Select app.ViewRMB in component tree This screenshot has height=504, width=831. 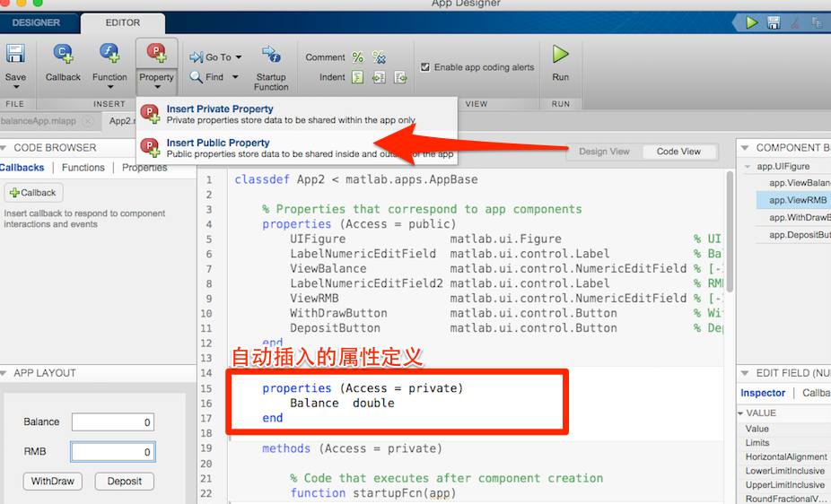click(793, 200)
